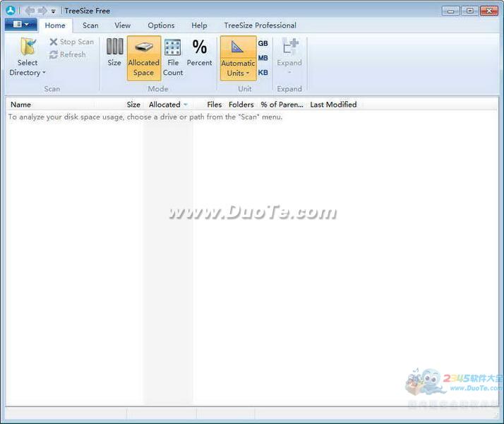Click the TreeSize app logo icon
This screenshot has height=424, width=504.
point(11,11)
